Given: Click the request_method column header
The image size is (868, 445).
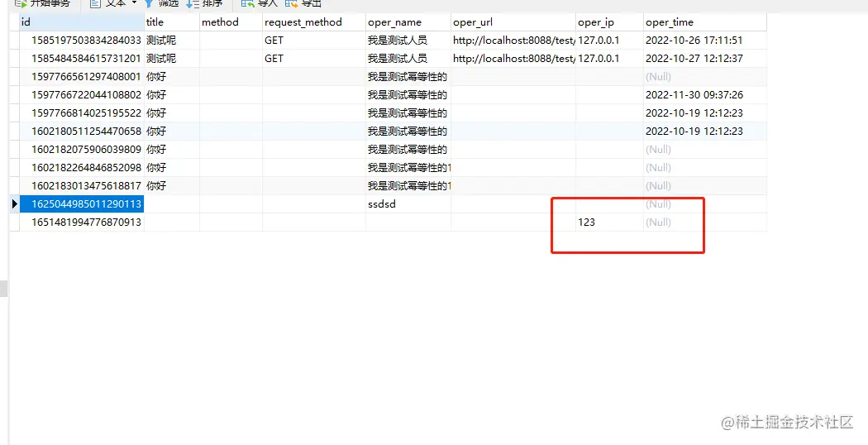Looking at the screenshot, I should click(314, 22).
